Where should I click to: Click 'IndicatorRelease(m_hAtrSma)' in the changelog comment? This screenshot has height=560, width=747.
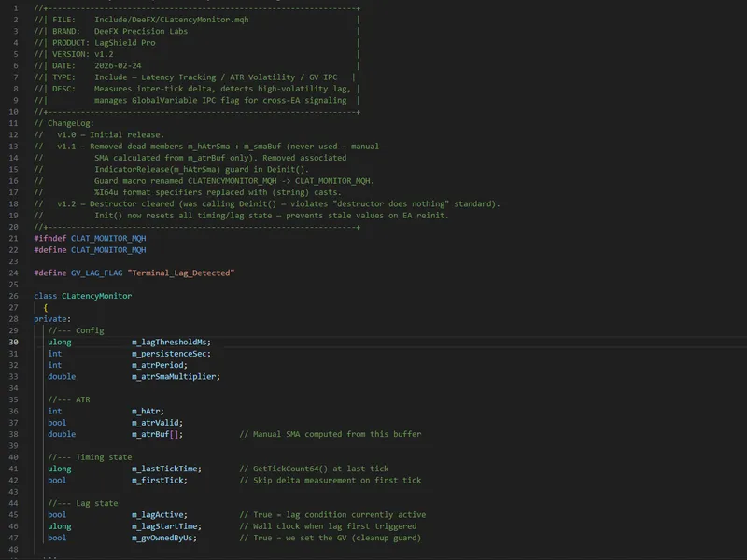pos(160,170)
